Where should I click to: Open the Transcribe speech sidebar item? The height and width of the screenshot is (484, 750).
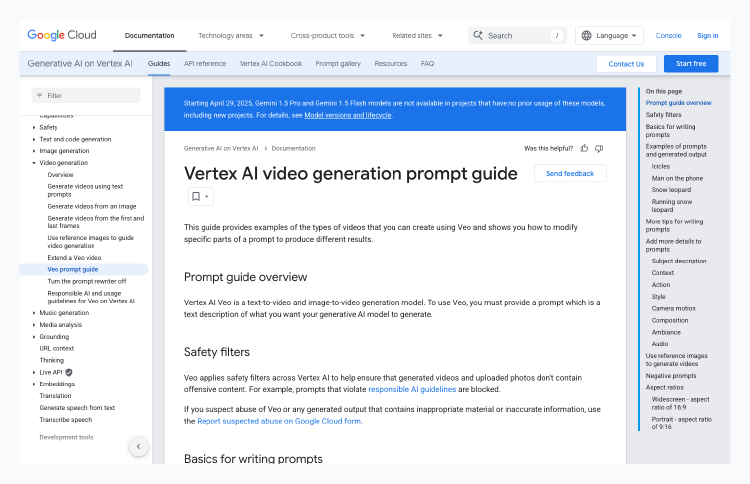pos(66,419)
